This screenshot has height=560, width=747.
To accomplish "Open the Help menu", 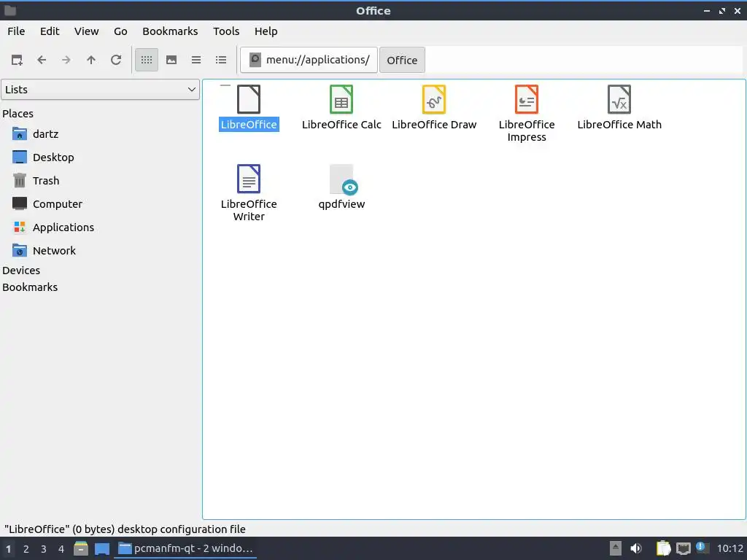I will click(266, 31).
